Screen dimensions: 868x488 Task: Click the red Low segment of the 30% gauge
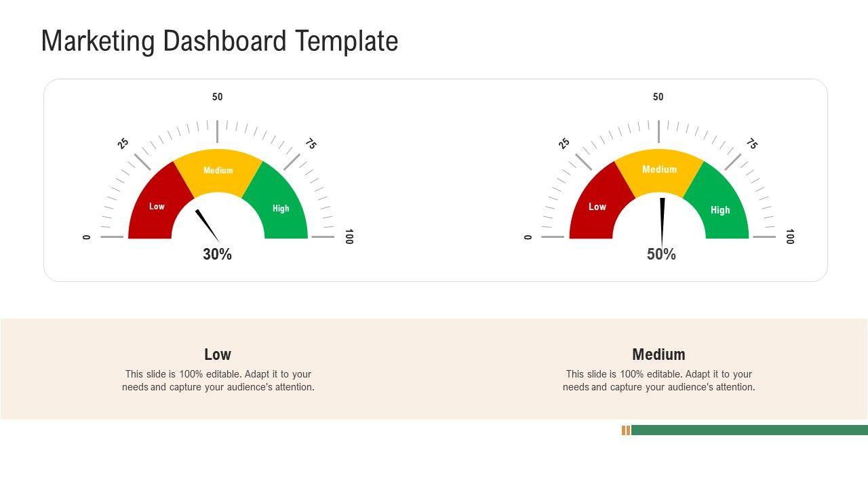tap(156, 206)
